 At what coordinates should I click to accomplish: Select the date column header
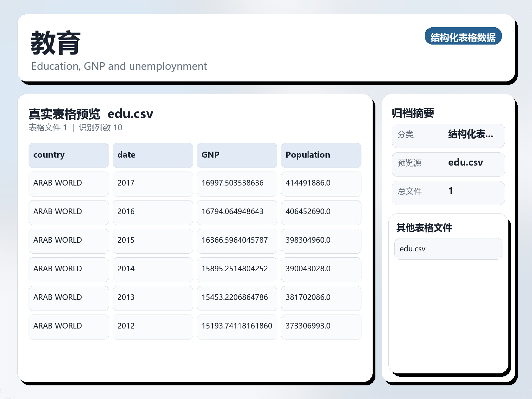153,155
